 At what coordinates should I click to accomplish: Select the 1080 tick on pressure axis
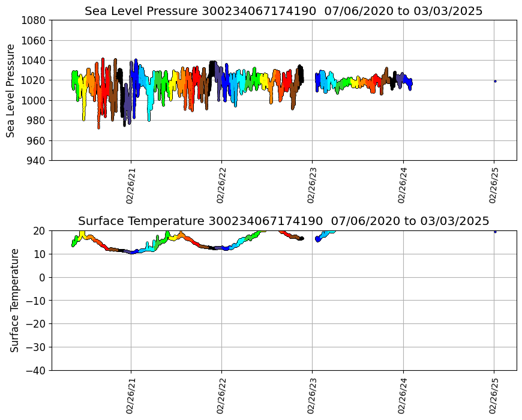coord(34,20)
